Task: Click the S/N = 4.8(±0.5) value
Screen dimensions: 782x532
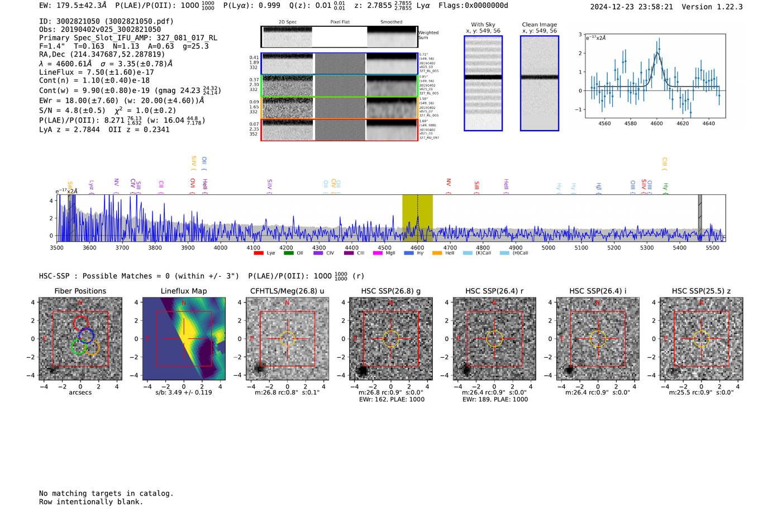Action: click(72, 111)
